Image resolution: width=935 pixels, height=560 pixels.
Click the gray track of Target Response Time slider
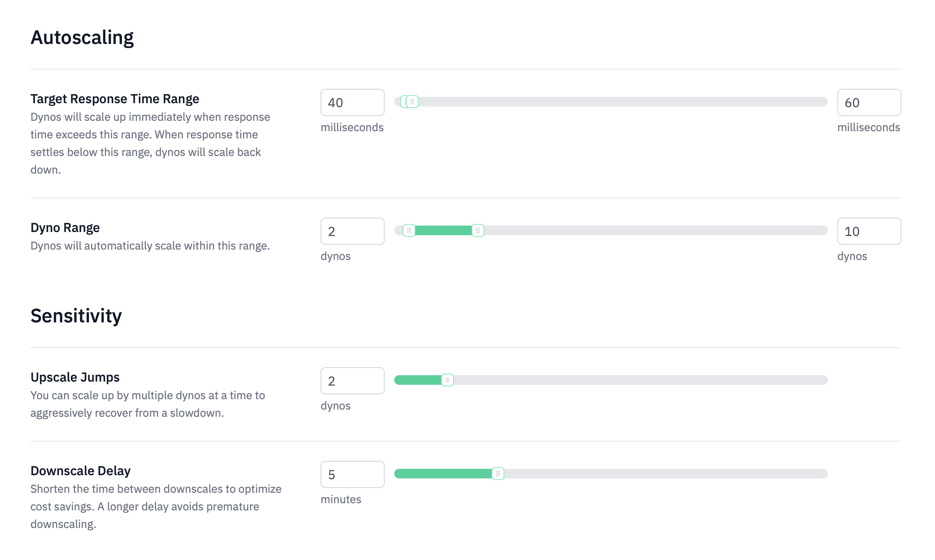620,102
